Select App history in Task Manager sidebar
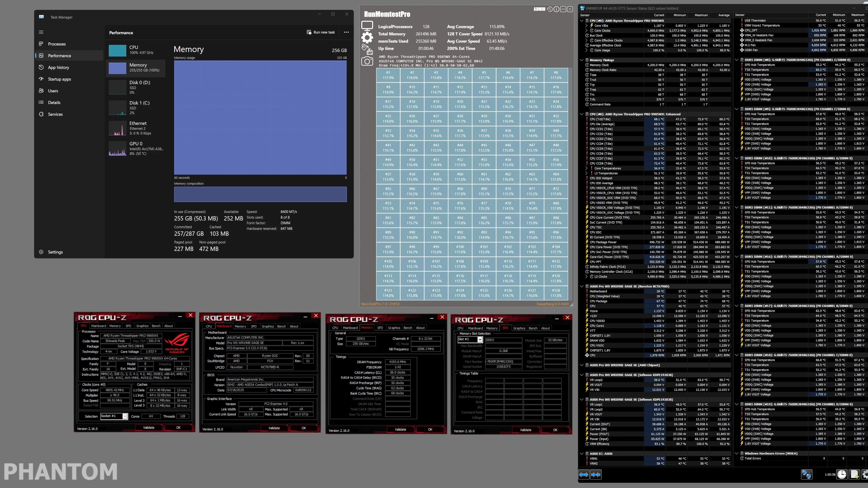This screenshot has height=488, width=868. 59,67
